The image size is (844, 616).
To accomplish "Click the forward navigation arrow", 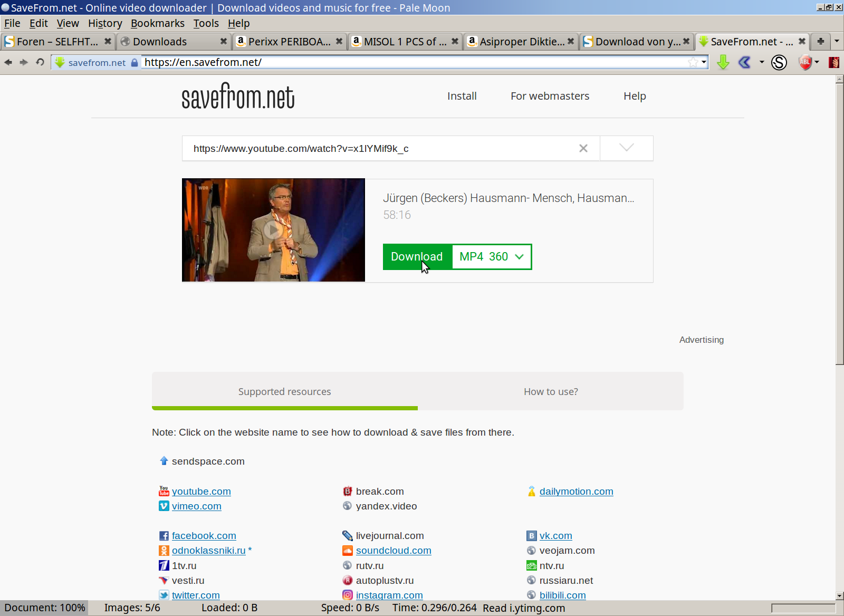I will coord(24,62).
